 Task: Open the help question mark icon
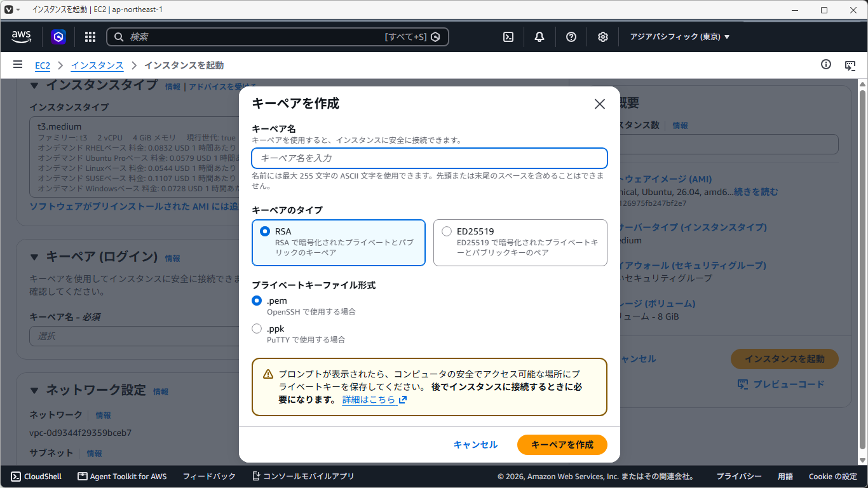coord(571,37)
